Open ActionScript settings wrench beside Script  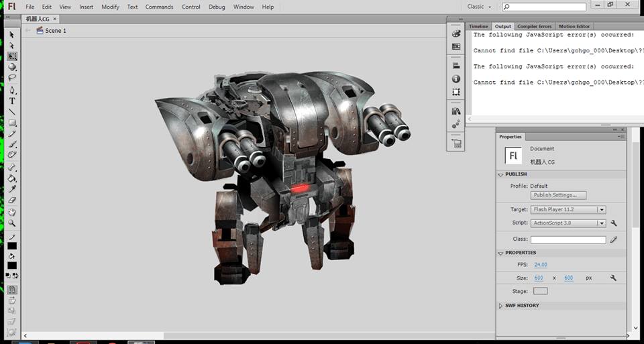pyautogui.click(x=614, y=223)
